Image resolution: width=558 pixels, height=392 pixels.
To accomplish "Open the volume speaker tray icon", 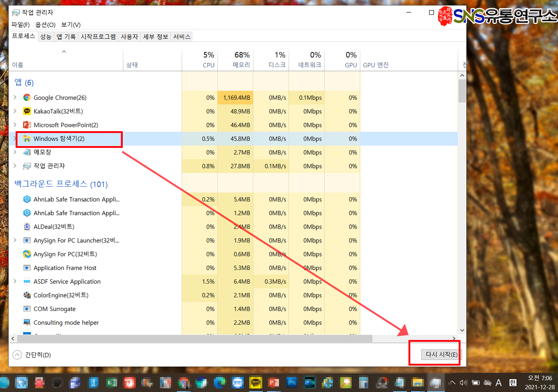I will pos(464,383).
